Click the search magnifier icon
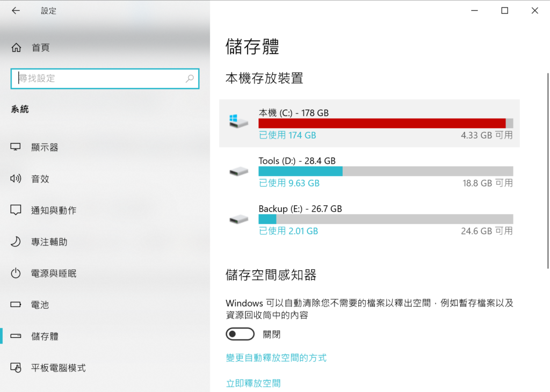 click(190, 78)
